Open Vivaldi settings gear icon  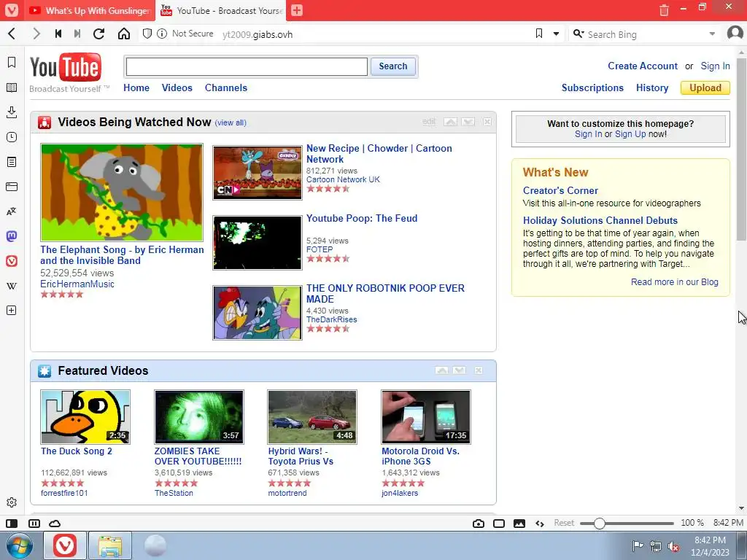coord(12,502)
